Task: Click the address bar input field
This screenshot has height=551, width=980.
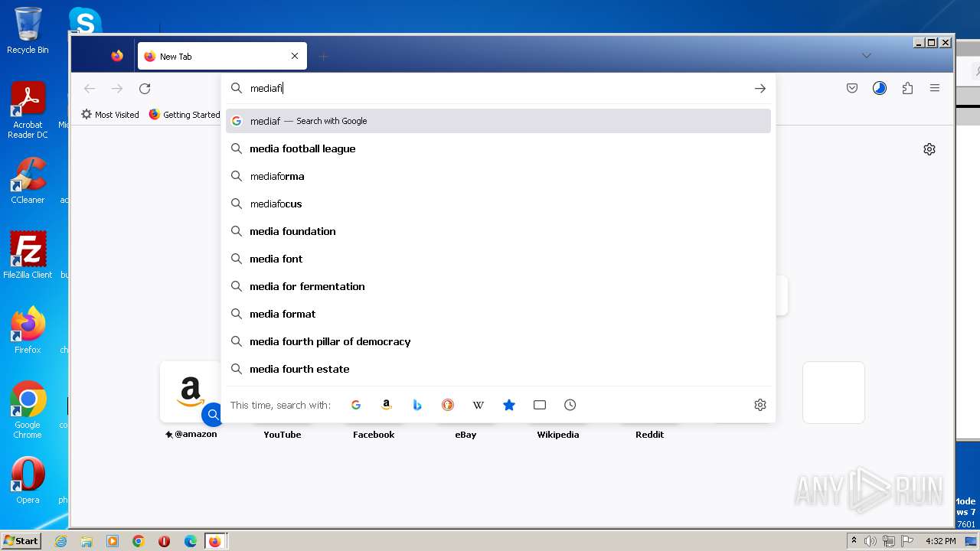Action: click(498, 89)
